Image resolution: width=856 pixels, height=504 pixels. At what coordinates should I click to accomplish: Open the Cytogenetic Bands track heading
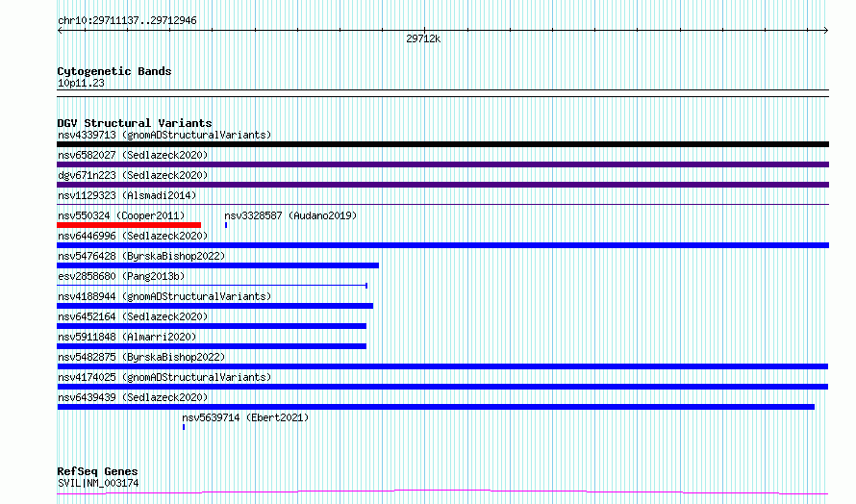pyautogui.click(x=114, y=71)
